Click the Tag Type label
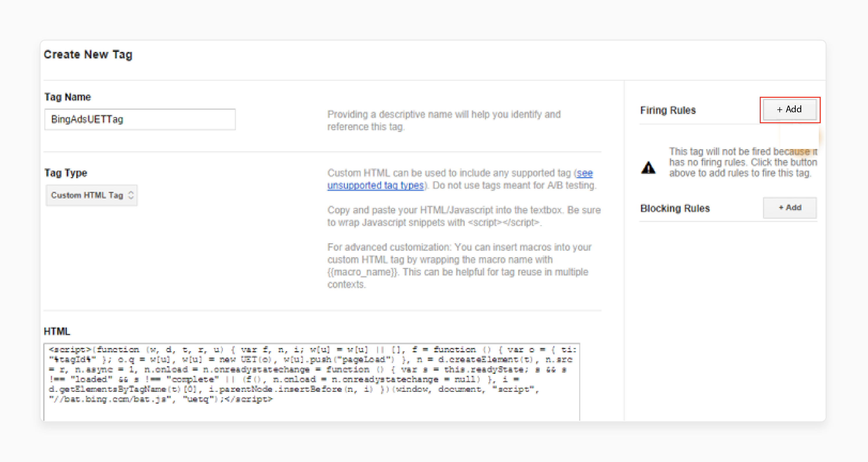 66,173
